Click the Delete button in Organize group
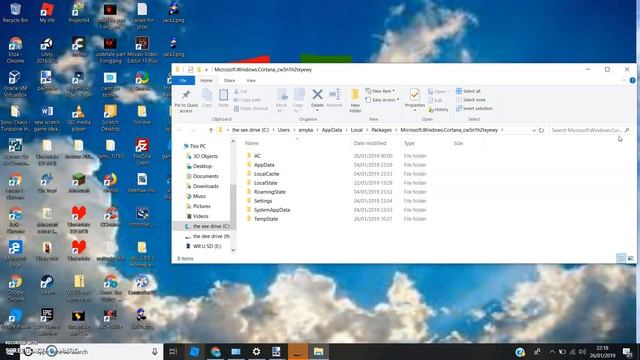 click(317, 99)
